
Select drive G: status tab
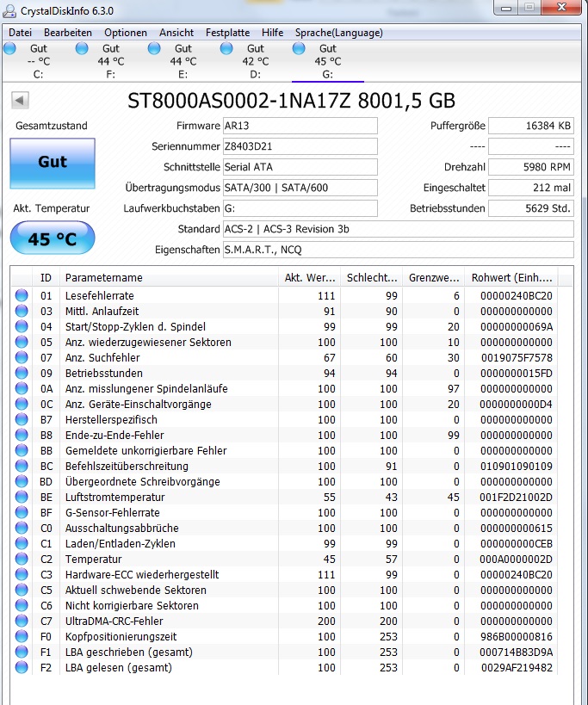click(x=328, y=61)
